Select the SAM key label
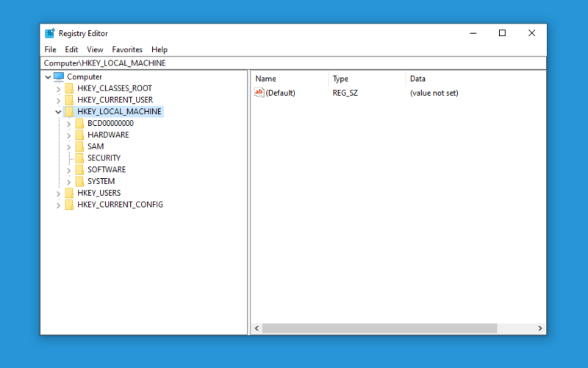 96,146
